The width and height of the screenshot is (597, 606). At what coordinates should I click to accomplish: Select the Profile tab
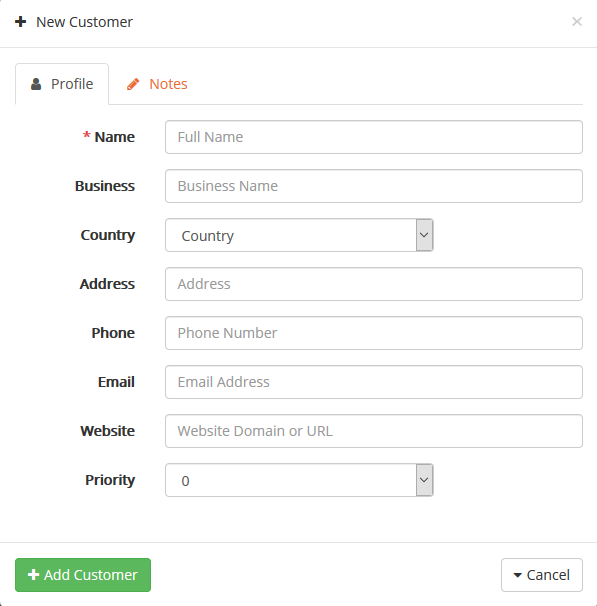pos(62,84)
